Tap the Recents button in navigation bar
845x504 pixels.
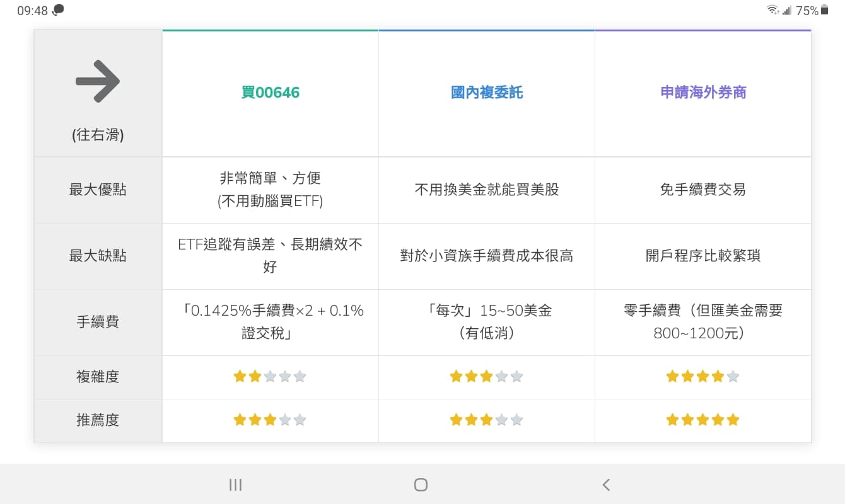click(x=235, y=484)
